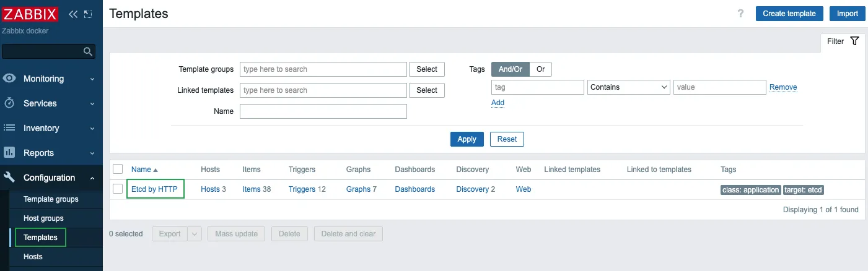Open the Contains tag operator dropdown
The image size is (868, 271).
coord(628,87)
